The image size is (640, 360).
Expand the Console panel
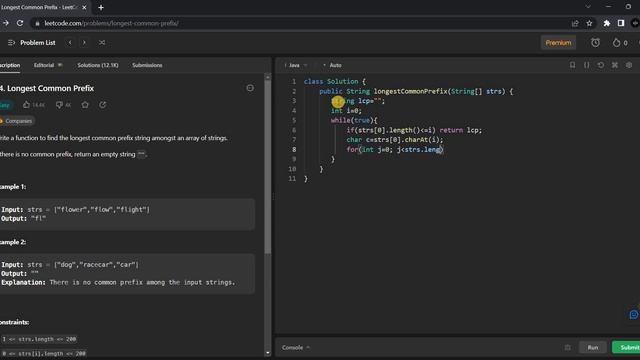(296, 347)
